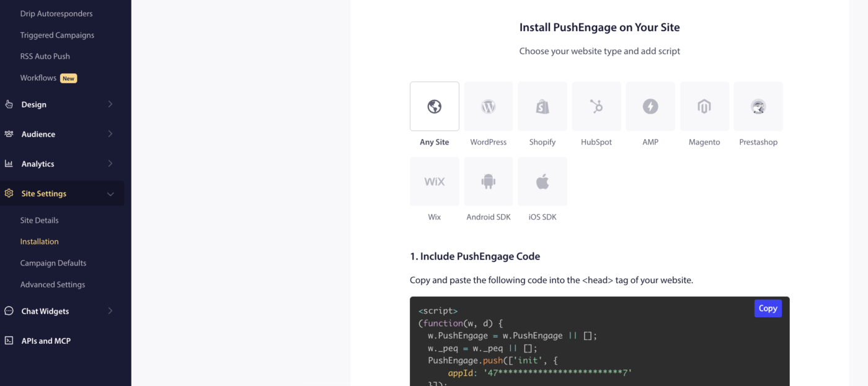Click the Shopify label text

542,142
